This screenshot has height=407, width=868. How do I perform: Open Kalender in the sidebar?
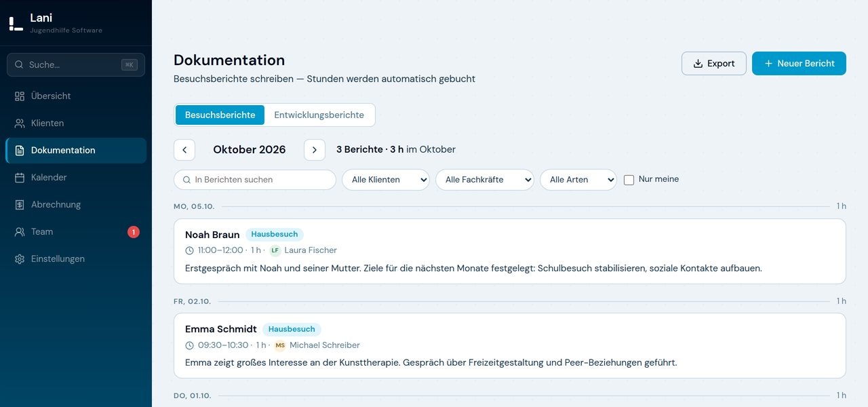76,178
